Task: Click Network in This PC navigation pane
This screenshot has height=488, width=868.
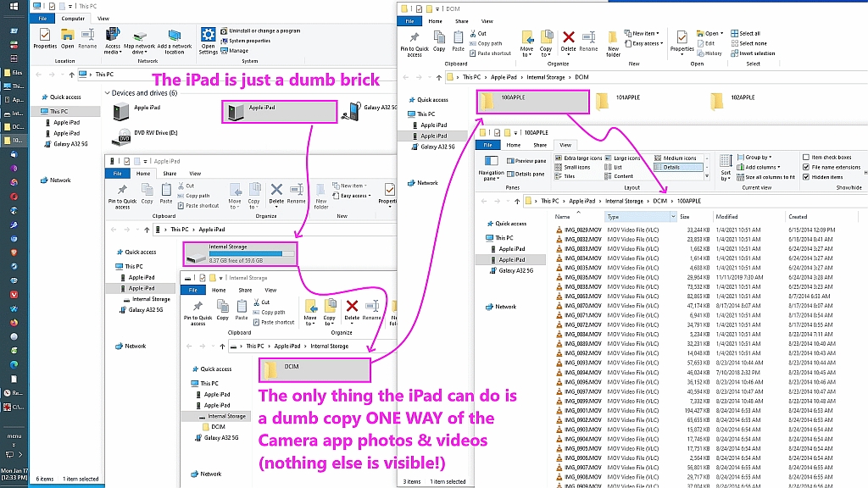Action: [x=56, y=180]
